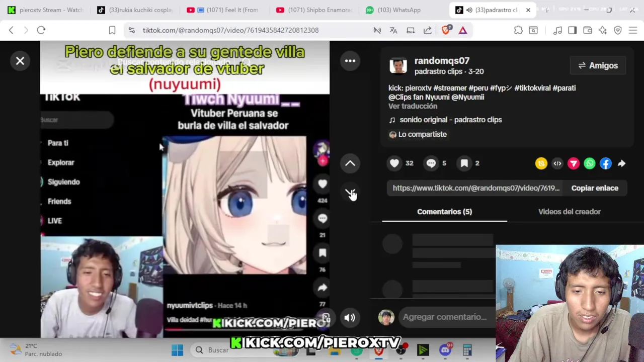644x362 pixels.
Task: Click the Lo compartiste label
Action: point(418,134)
